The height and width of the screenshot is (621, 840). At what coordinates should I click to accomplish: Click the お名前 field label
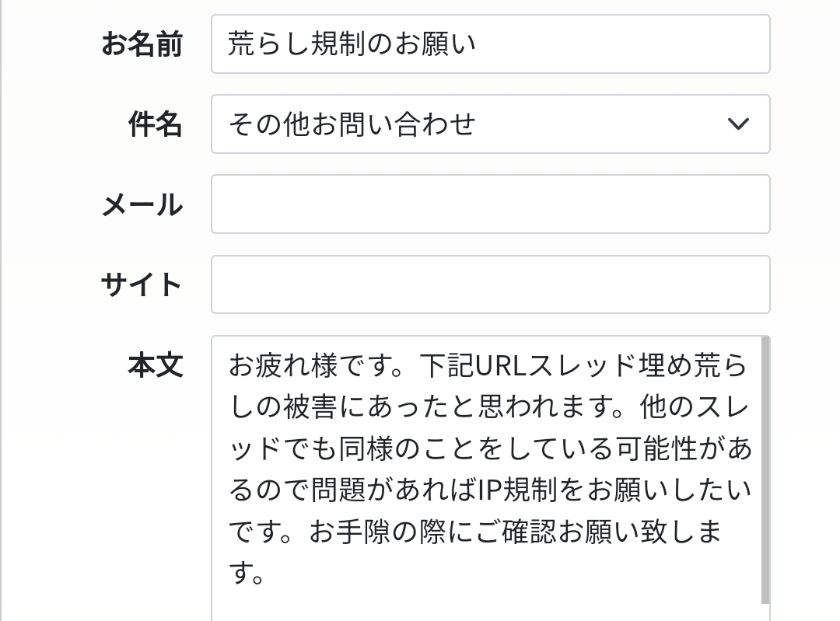pyautogui.click(x=142, y=44)
